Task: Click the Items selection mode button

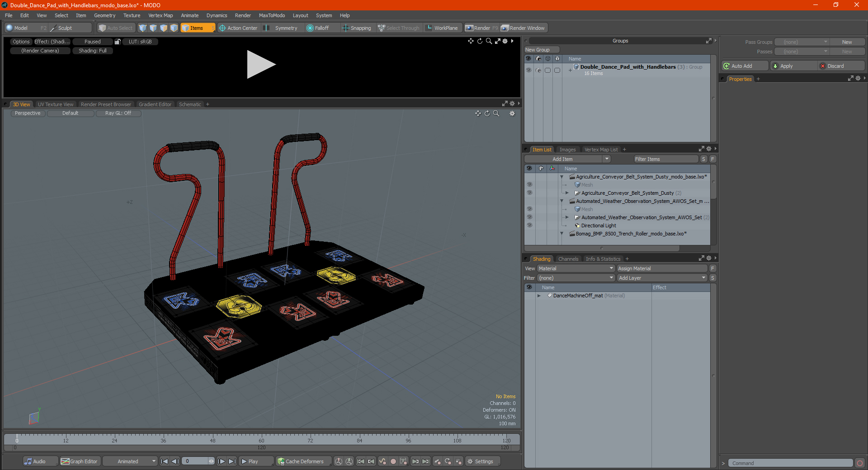Action: coord(197,28)
